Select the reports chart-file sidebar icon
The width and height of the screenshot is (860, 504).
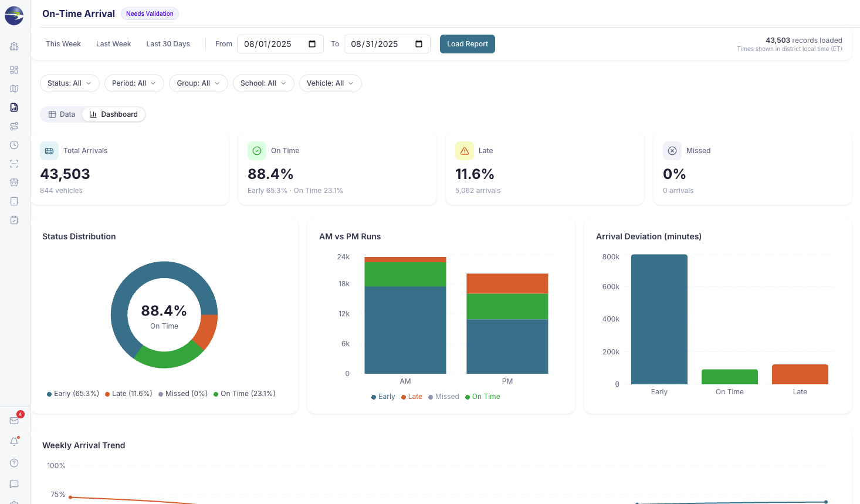point(14,107)
